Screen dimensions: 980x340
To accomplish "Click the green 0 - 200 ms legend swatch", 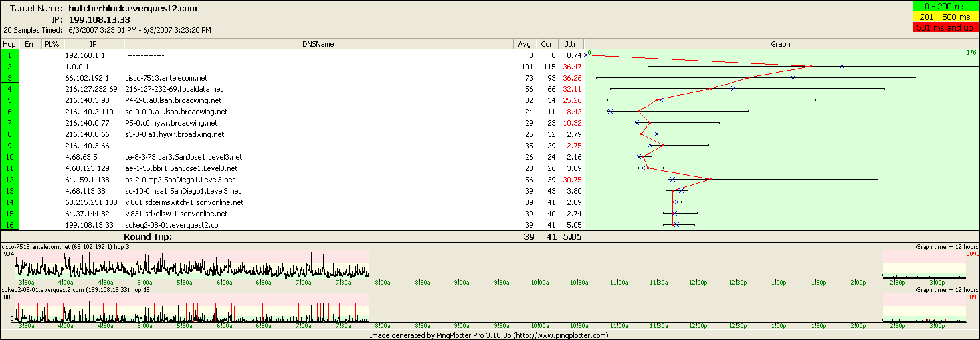I will click(x=942, y=6).
